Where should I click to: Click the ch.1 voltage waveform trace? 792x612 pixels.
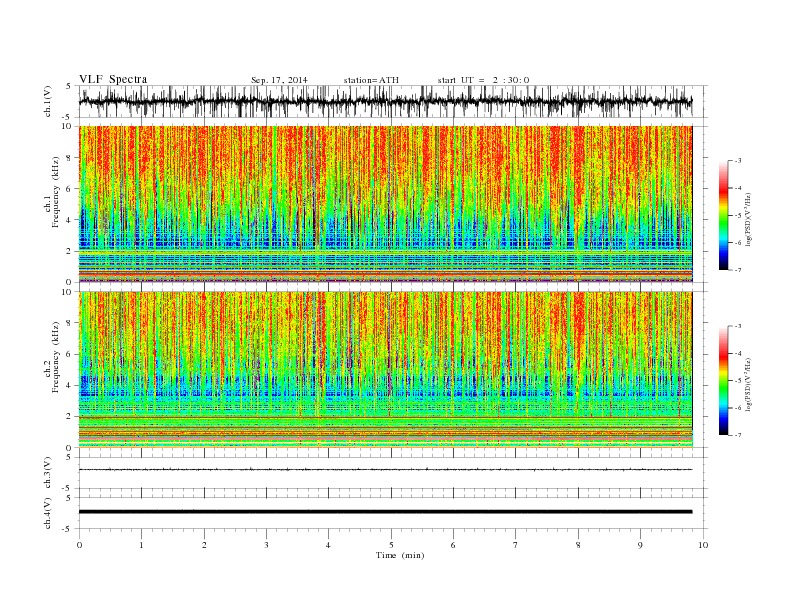pos(385,101)
